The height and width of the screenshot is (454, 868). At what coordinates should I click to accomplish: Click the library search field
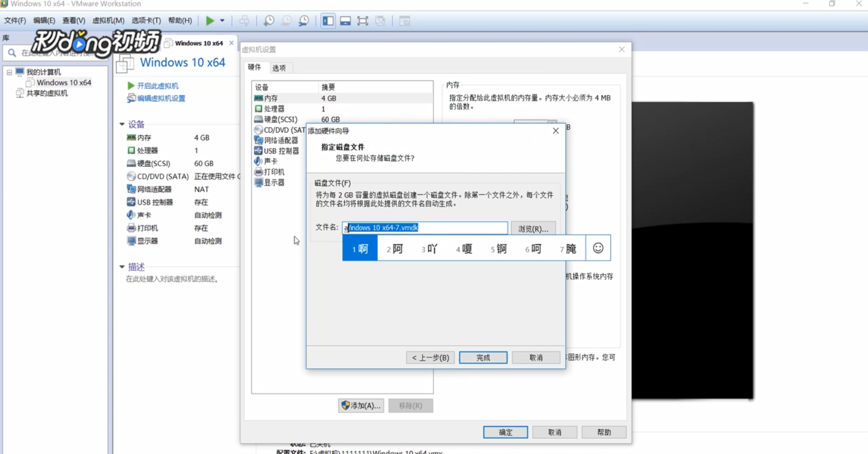(x=56, y=53)
